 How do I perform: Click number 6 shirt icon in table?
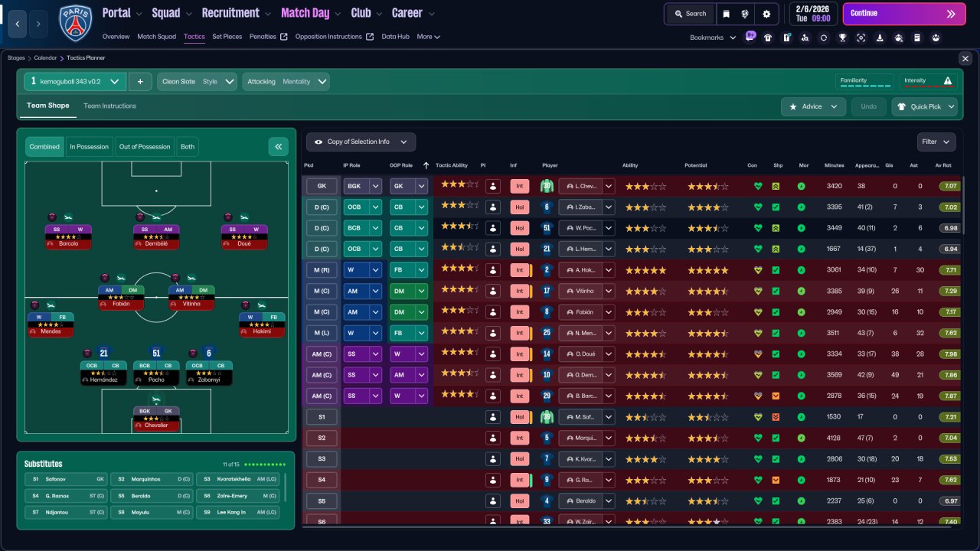546,207
